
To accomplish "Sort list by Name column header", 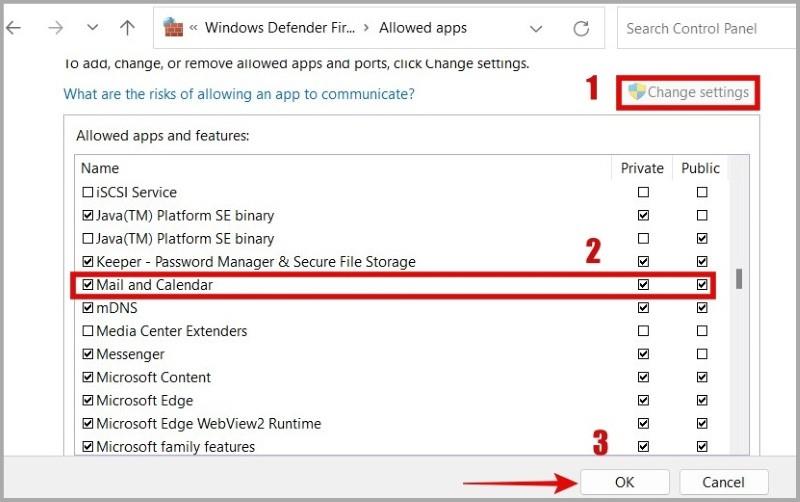I will (x=100, y=168).
